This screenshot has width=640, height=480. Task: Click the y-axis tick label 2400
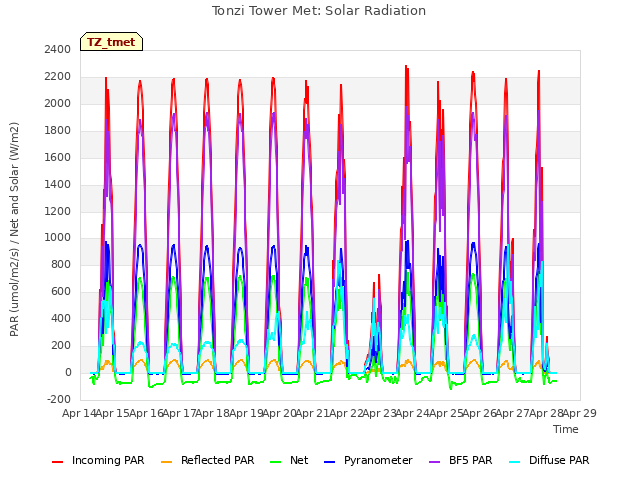click(x=58, y=49)
